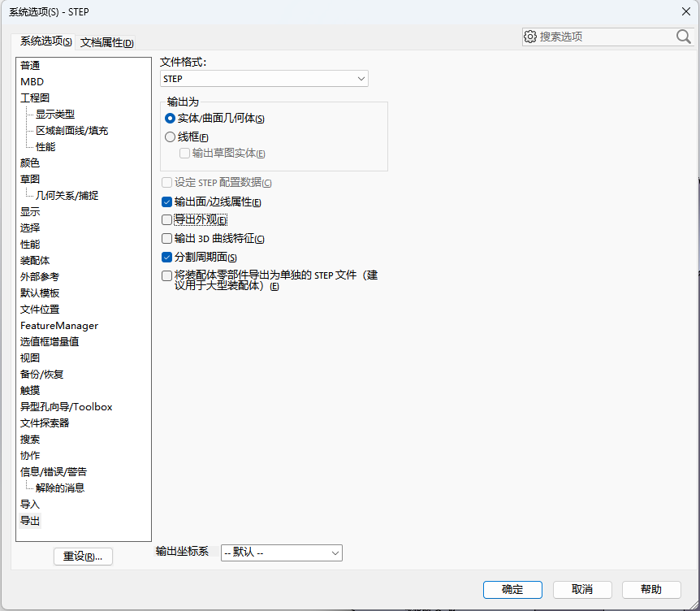The image size is (700, 611).
Task: Select 装配体 in options list
Action: (x=35, y=260)
